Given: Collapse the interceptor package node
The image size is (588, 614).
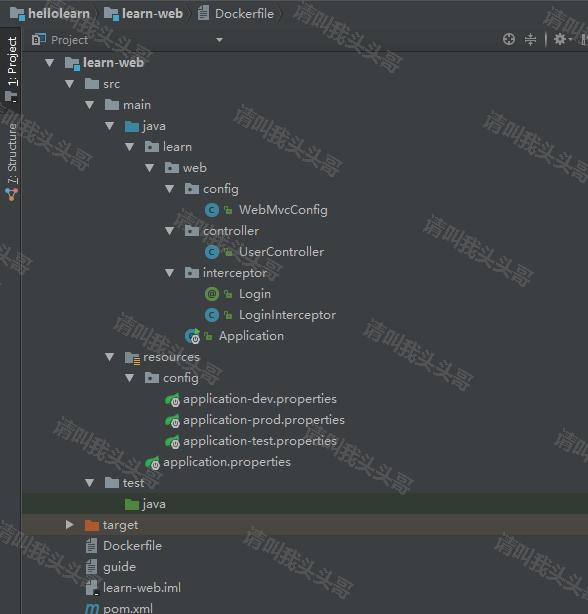Looking at the screenshot, I should point(170,273).
